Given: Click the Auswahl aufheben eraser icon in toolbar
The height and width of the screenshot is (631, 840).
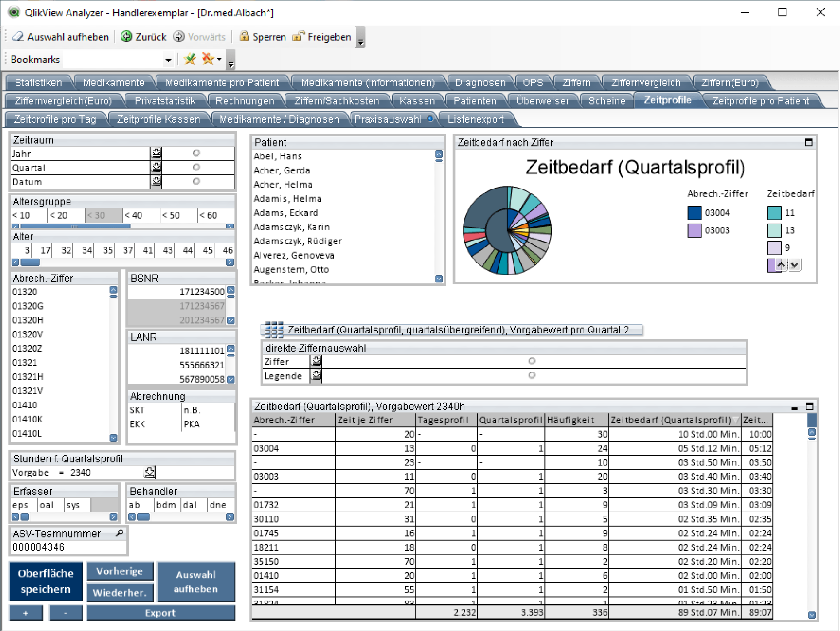Looking at the screenshot, I should (18, 37).
